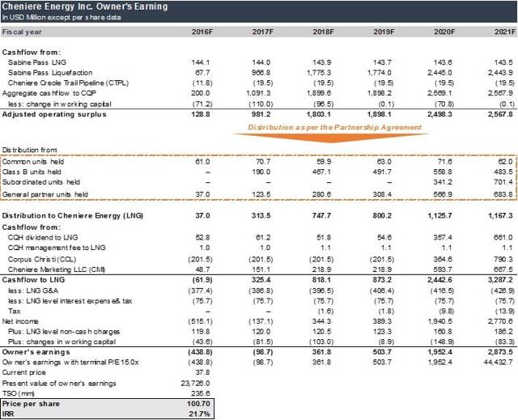Click the 467.1 Class B units value
The image size is (518, 420).
point(322,172)
